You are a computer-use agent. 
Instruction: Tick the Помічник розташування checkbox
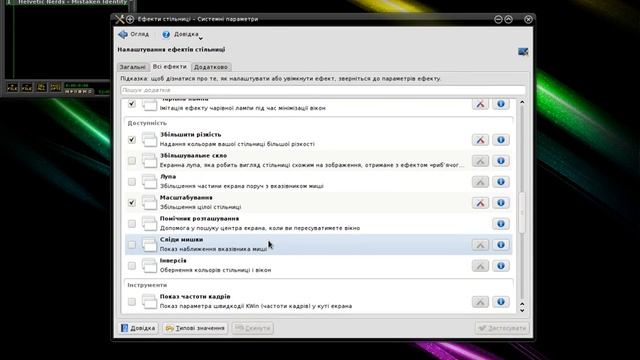pyautogui.click(x=131, y=224)
